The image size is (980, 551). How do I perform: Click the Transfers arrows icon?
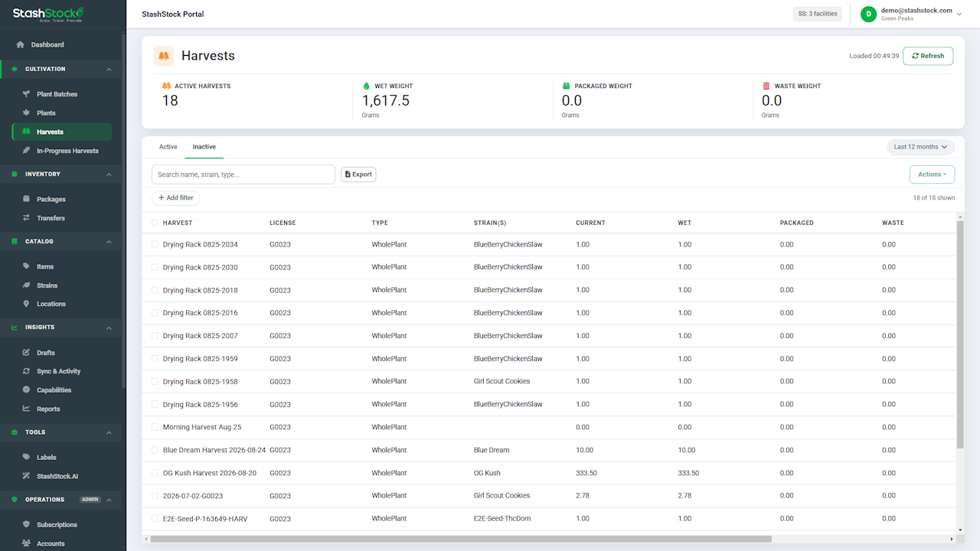coord(26,218)
